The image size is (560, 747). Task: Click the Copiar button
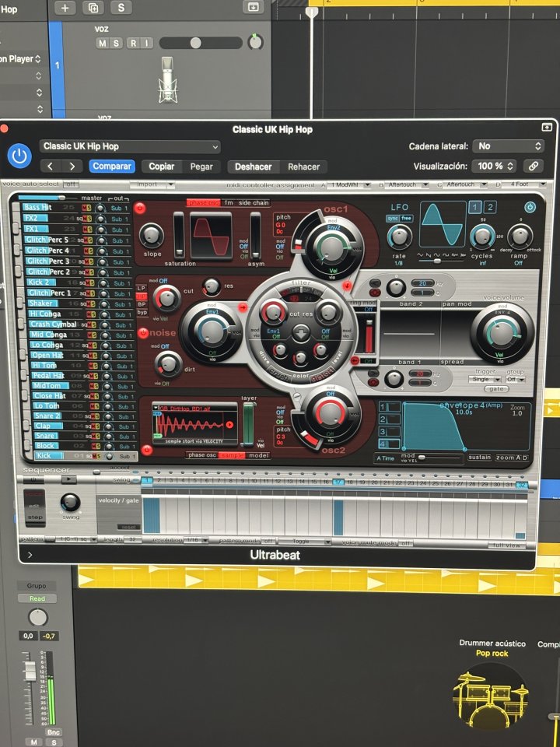pyautogui.click(x=162, y=167)
